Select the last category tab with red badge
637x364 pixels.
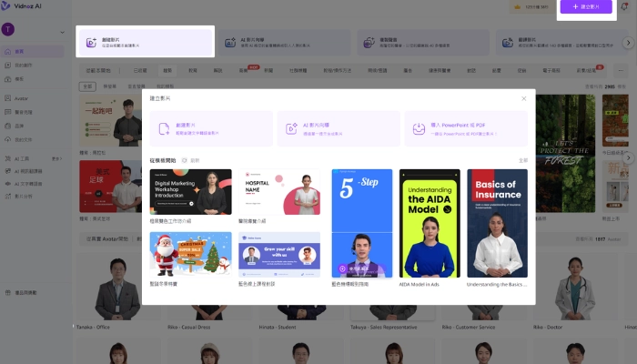click(x=586, y=70)
